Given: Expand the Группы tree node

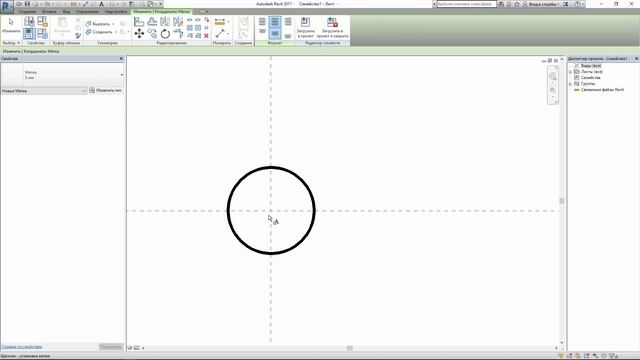Looking at the screenshot, I should pyautogui.click(x=571, y=84).
